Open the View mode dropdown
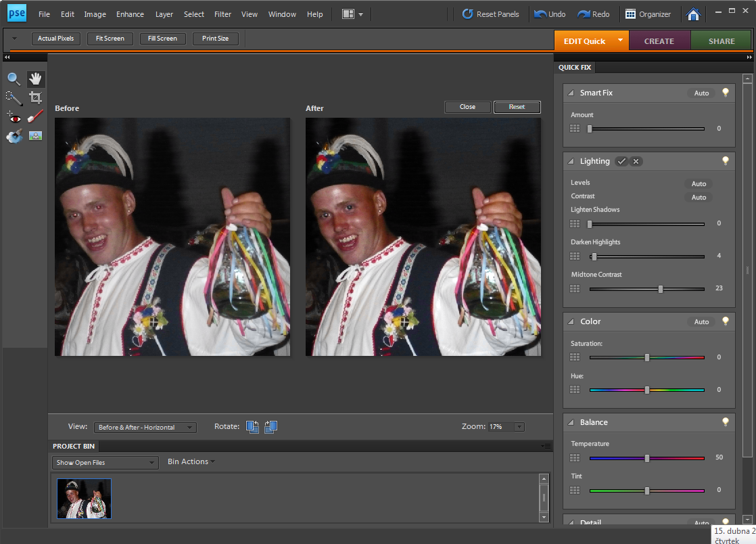This screenshot has height=544, width=756. pyautogui.click(x=145, y=428)
